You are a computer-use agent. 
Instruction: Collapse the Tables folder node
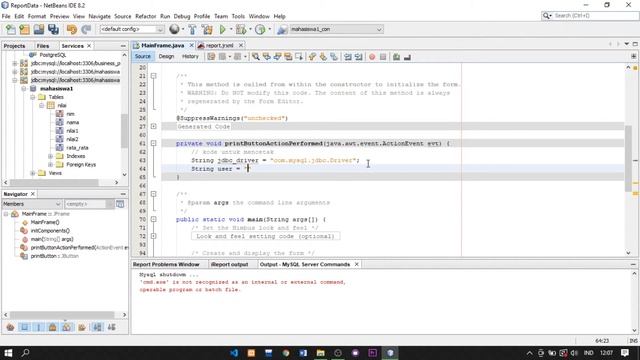[x=33, y=97]
